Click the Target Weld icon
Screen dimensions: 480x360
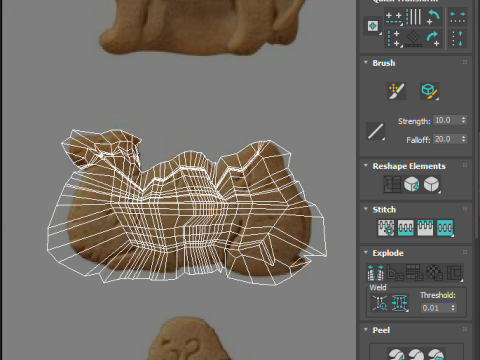coord(380,303)
